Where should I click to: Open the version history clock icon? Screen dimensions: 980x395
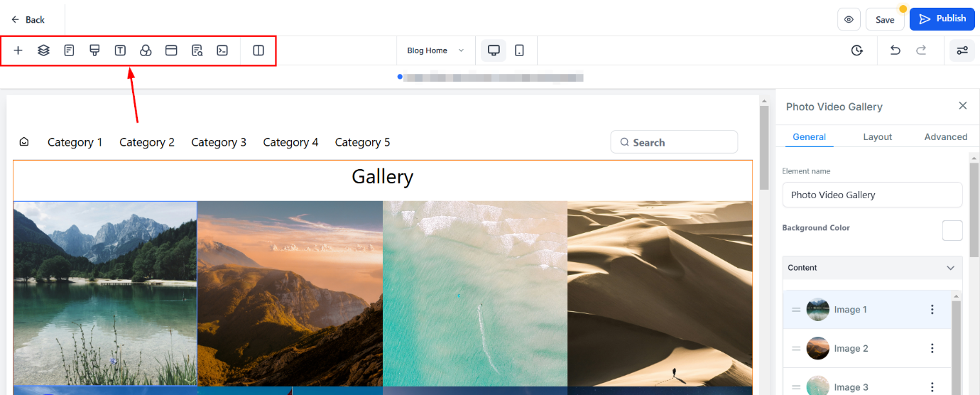[857, 50]
